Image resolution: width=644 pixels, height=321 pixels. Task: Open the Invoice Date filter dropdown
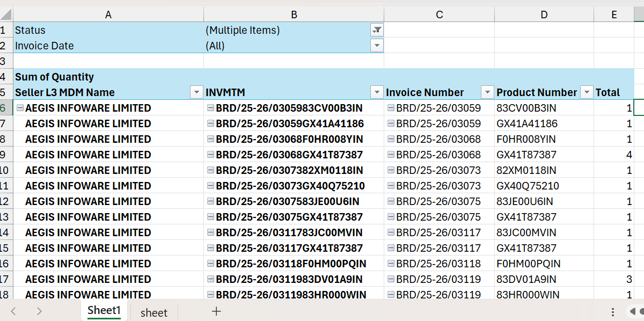point(377,46)
